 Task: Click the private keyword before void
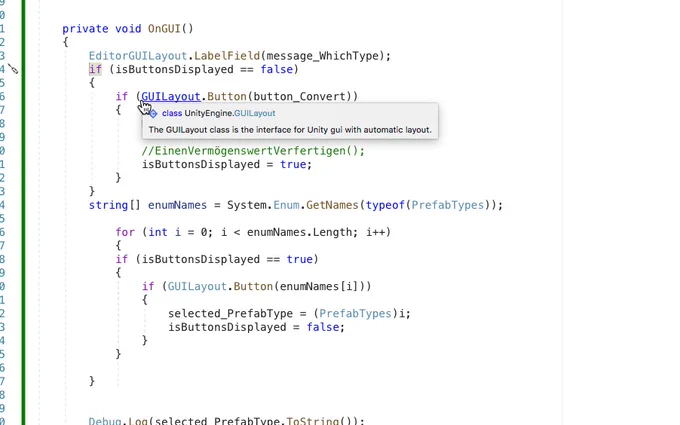click(x=85, y=29)
